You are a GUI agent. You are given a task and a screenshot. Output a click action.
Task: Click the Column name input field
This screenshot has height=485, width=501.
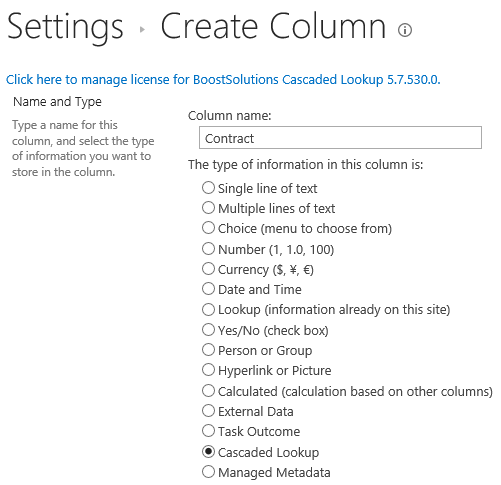pos(340,138)
